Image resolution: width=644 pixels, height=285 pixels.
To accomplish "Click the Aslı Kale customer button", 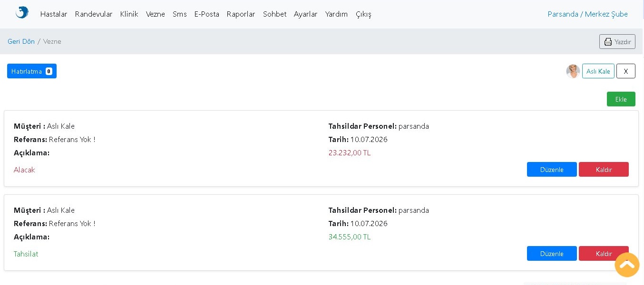I will tap(598, 71).
